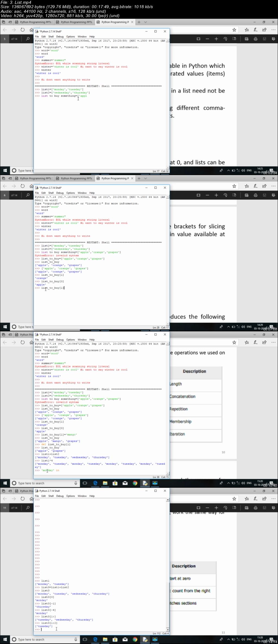The image size is (278, 644).
Task: Click ENG language indicator in 00:10:40 frame
Action: click(249, 483)
